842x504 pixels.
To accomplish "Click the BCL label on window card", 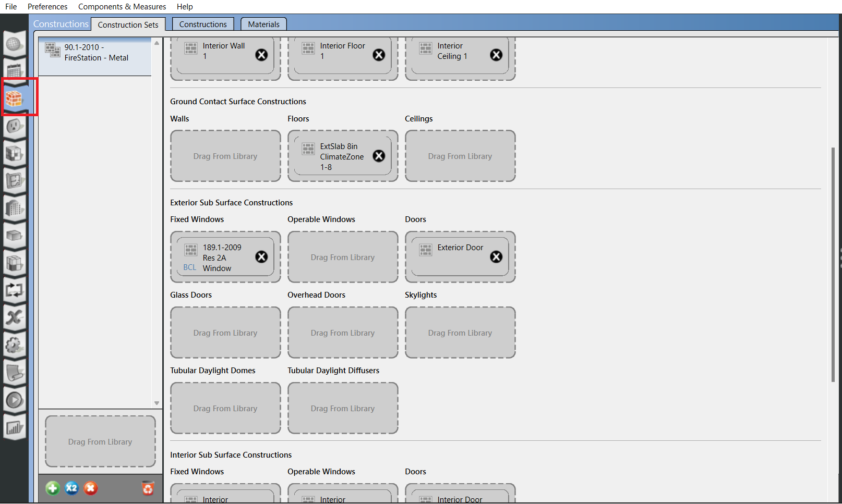I will click(x=190, y=267).
